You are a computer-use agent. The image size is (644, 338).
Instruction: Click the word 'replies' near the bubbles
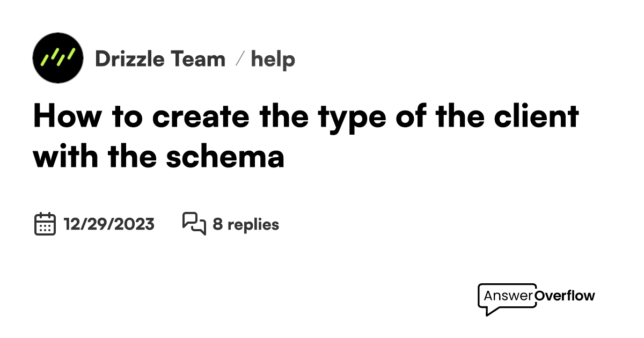[x=253, y=224]
